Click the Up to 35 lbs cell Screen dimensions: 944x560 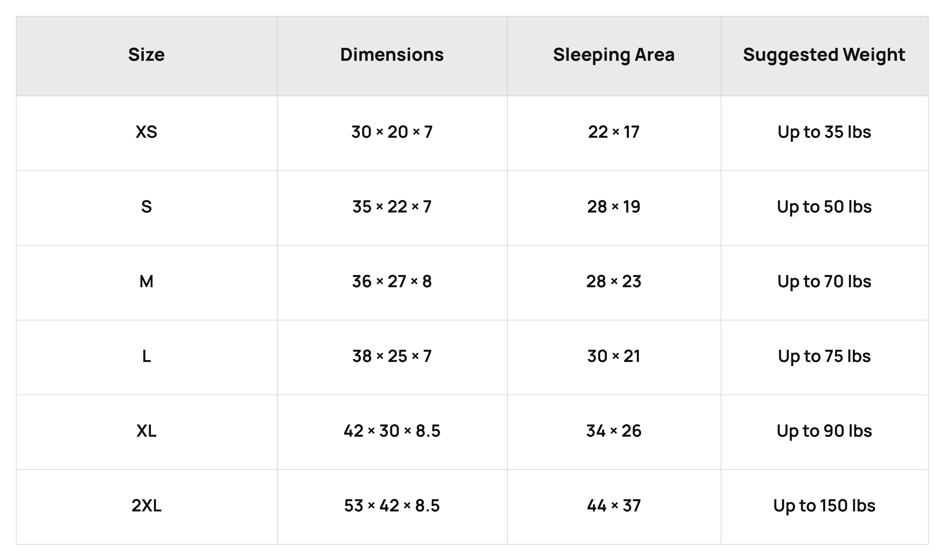coord(824,133)
